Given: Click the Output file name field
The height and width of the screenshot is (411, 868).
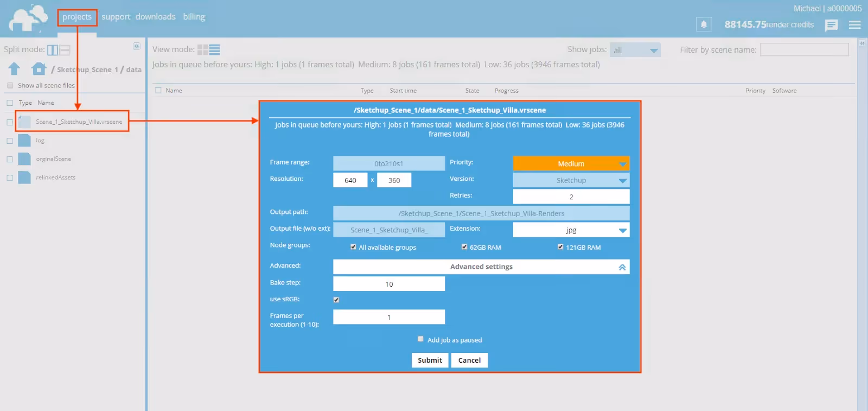Looking at the screenshot, I should 389,230.
